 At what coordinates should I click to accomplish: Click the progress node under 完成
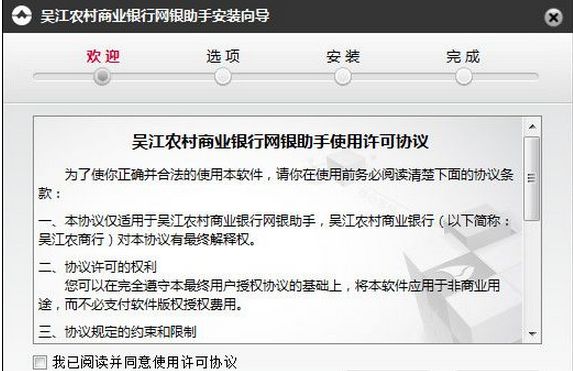point(463,77)
